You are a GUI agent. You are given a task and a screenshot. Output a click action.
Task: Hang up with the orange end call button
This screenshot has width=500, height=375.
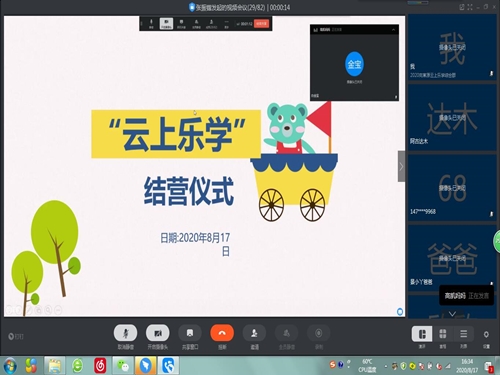click(x=222, y=333)
